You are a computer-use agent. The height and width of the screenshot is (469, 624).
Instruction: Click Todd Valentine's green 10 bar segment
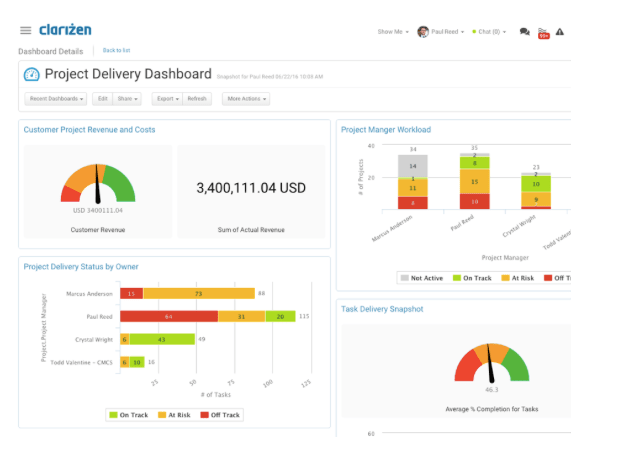pos(137,362)
